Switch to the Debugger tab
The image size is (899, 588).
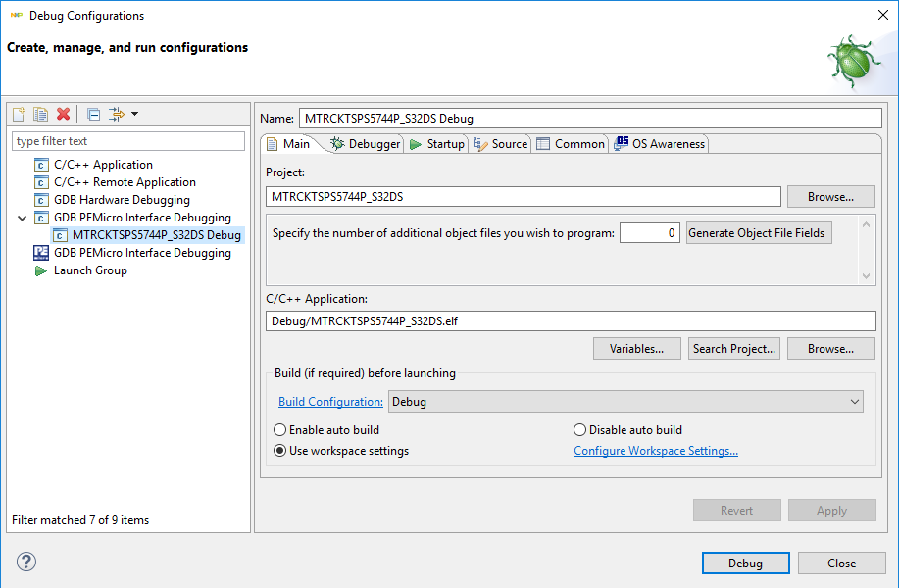coord(366,144)
